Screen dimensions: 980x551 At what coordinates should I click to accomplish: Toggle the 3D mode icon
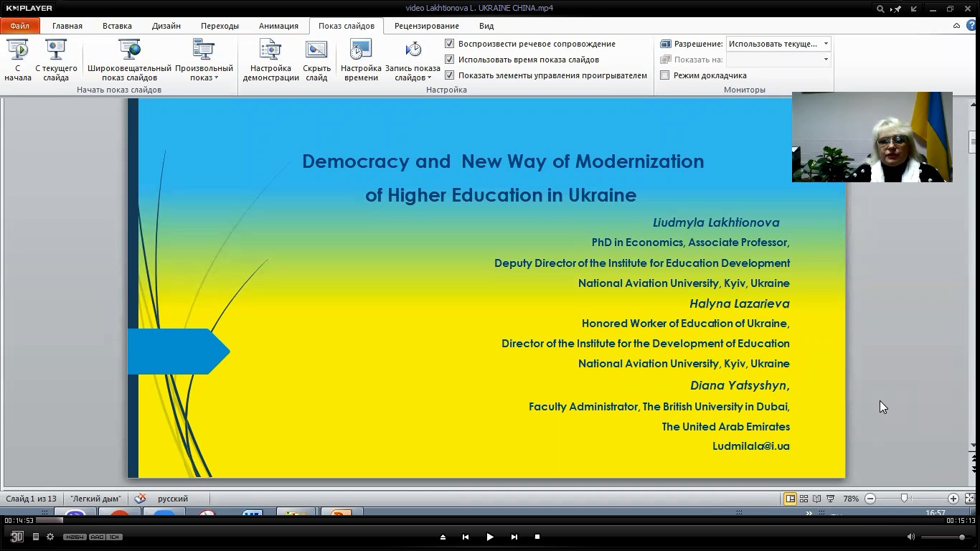(x=17, y=537)
